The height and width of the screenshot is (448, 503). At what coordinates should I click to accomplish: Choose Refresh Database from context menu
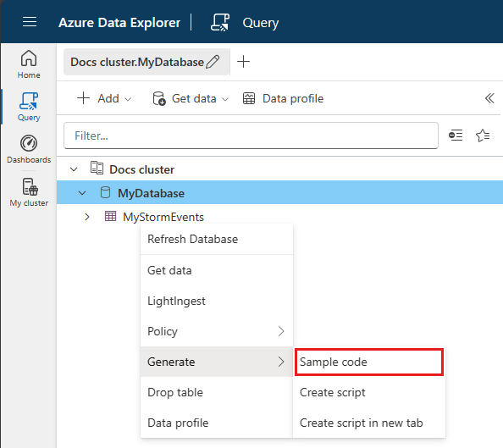pyautogui.click(x=217, y=239)
